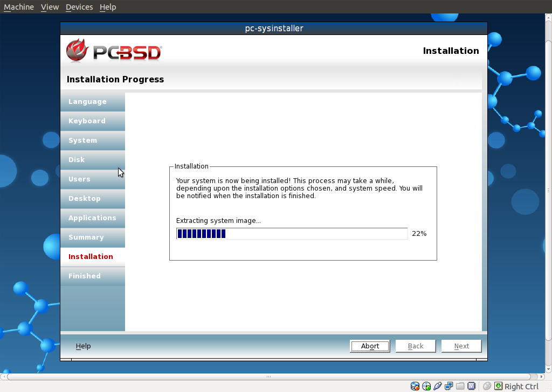Click the network adapters status icon
This screenshot has height=392, width=552.
pos(449,387)
